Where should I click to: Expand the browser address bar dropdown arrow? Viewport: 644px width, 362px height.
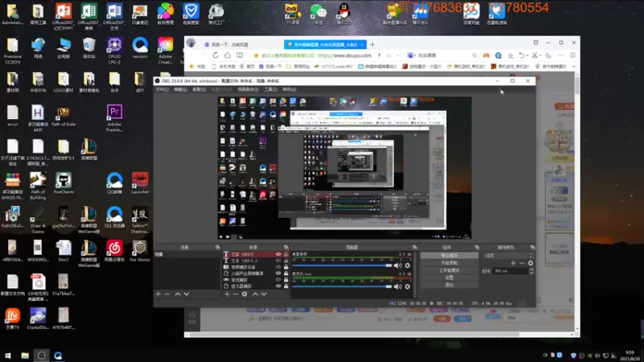point(398,56)
